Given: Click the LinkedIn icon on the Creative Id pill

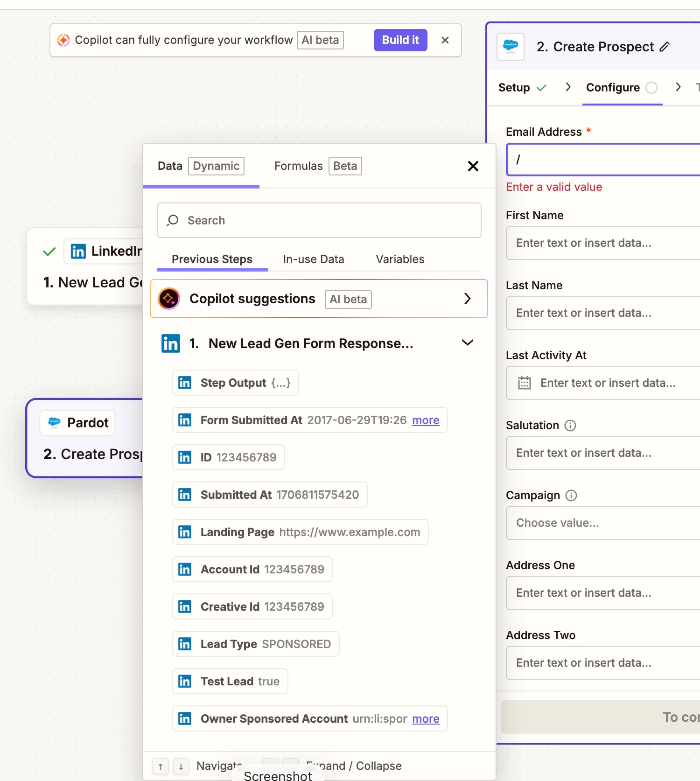Looking at the screenshot, I should (185, 607).
